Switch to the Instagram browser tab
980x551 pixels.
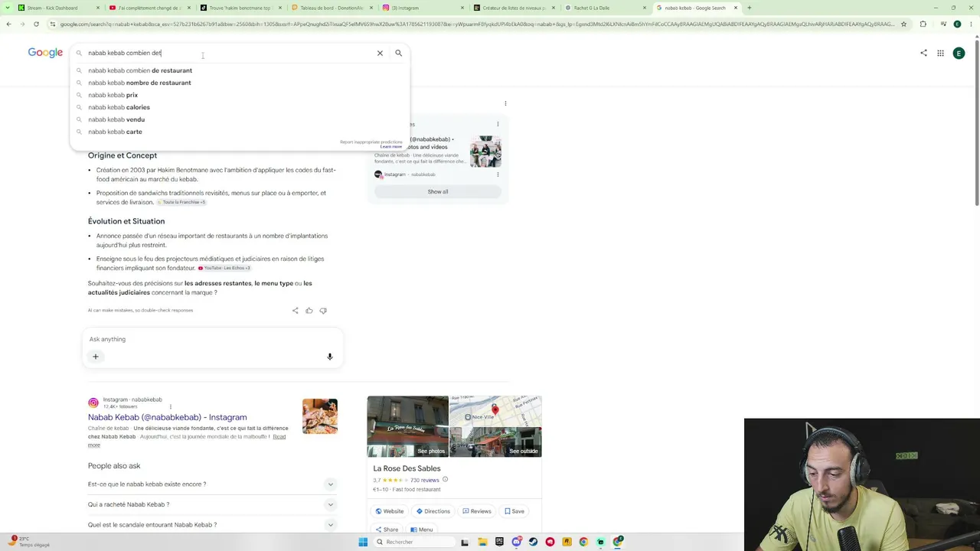click(x=423, y=8)
